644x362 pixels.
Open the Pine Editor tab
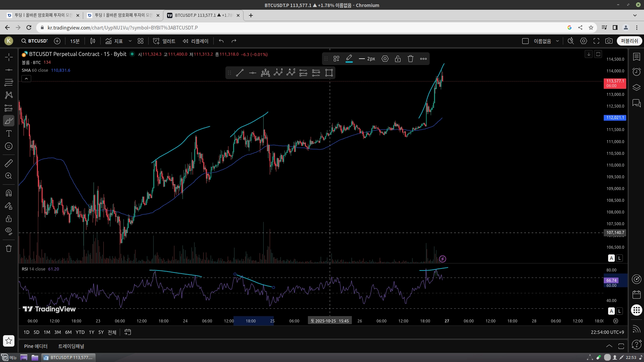pyautogui.click(x=36, y=346)
